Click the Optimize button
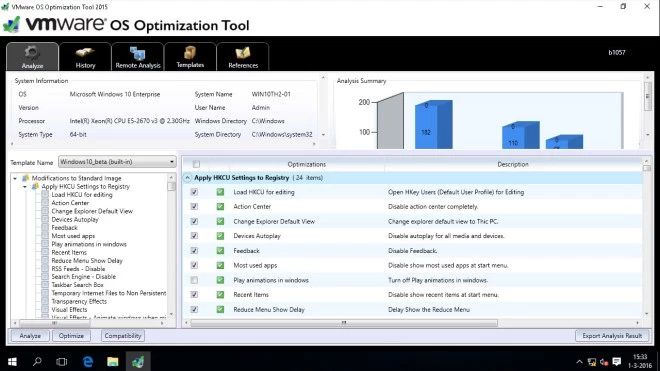660x371 pixels. pyautogui.click(x=71, y=336)
